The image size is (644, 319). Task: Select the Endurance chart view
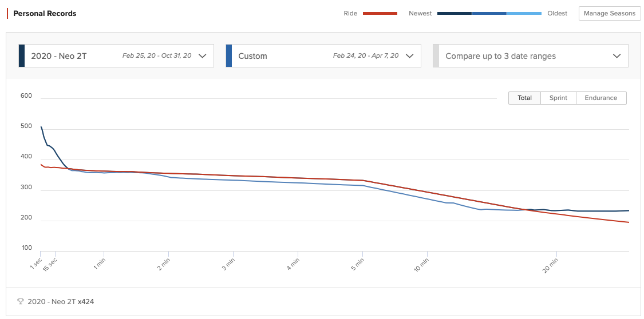(600, 98)
